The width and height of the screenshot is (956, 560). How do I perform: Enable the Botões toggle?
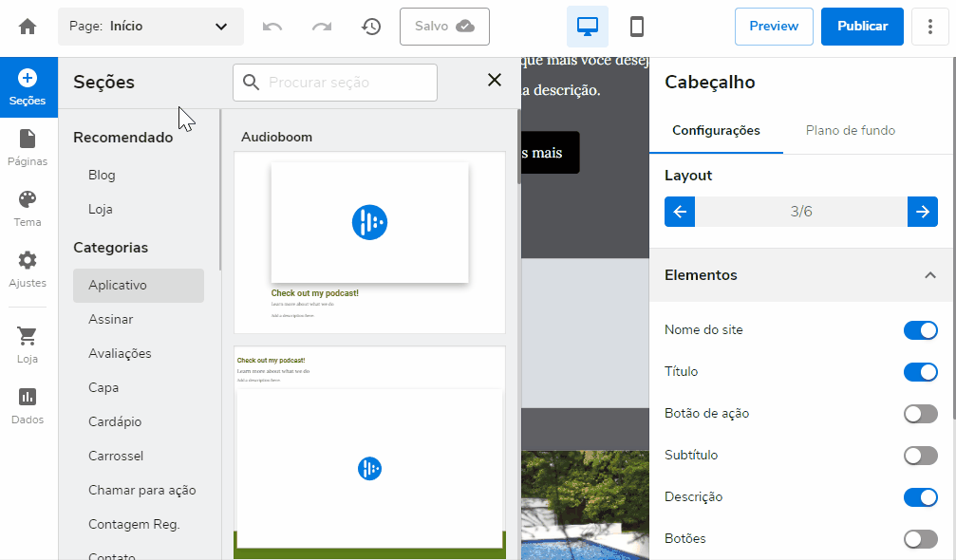[921, 539]
